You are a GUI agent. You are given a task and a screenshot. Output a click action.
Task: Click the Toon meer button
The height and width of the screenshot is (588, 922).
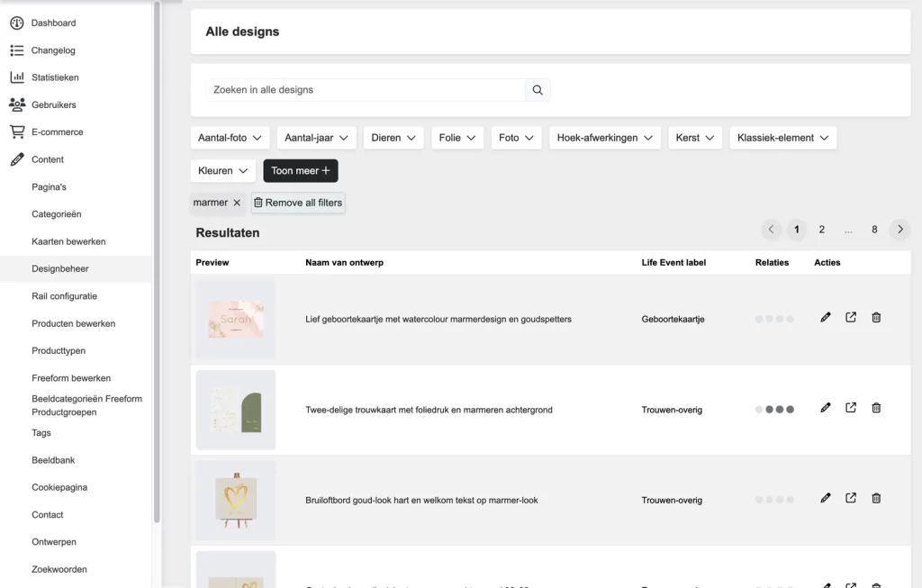300,170
